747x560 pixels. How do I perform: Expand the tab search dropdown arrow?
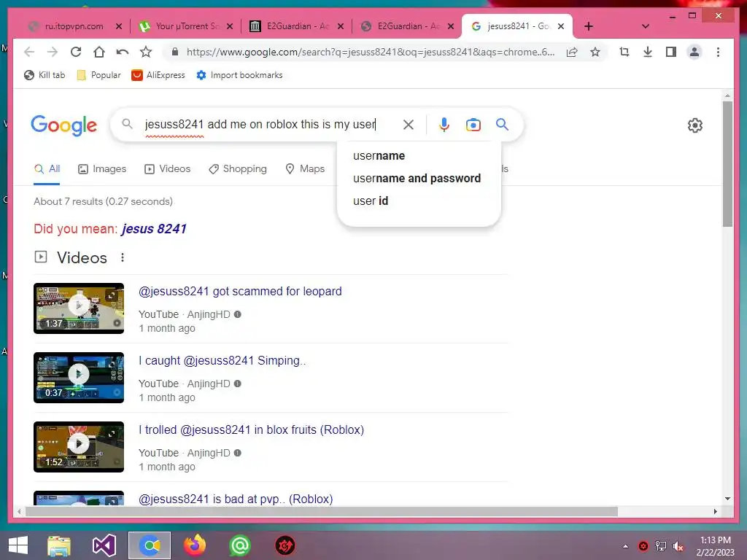(646, 26)
